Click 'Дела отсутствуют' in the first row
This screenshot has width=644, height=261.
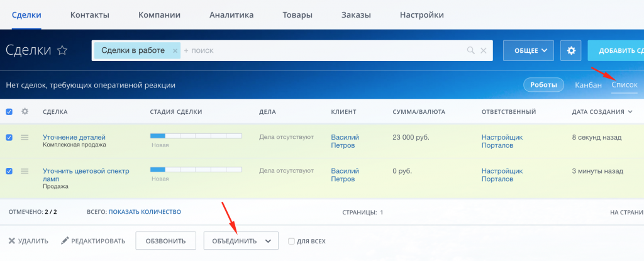286,137
